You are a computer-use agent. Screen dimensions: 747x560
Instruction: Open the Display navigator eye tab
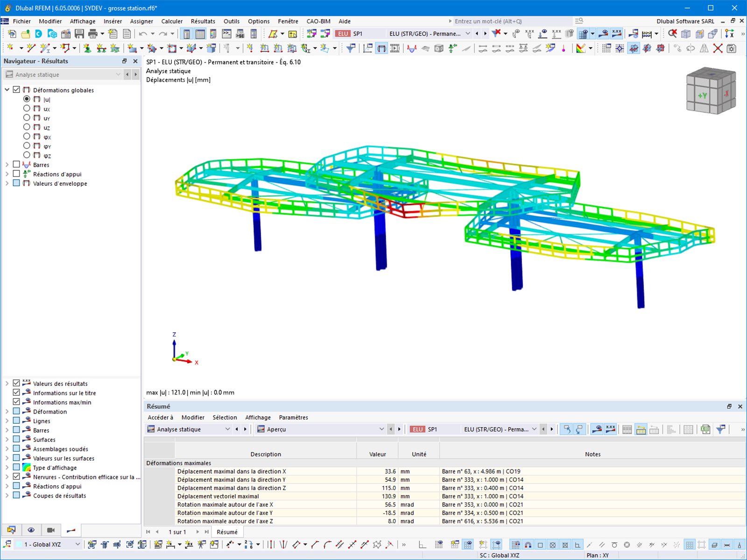(31, 530)
